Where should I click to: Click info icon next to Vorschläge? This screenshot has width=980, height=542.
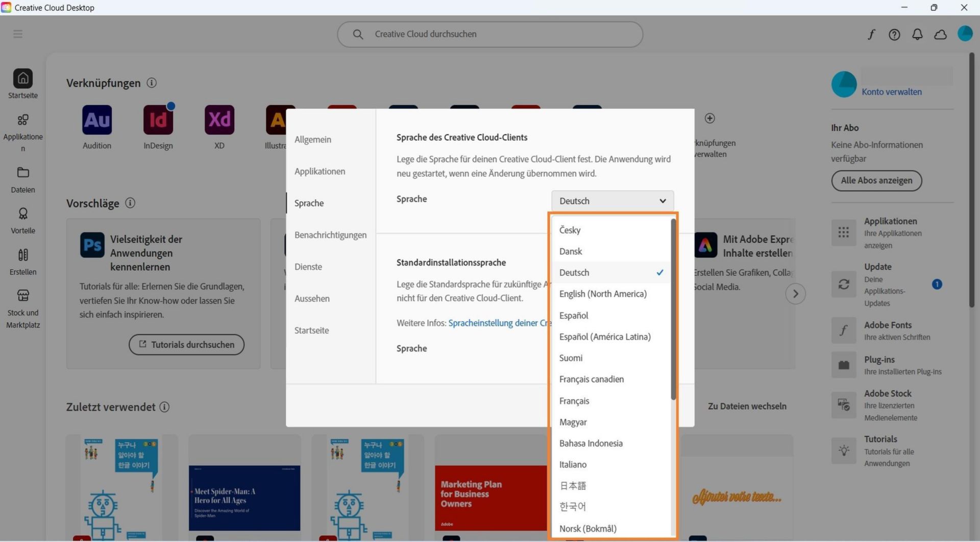click(x=130, y=203)
